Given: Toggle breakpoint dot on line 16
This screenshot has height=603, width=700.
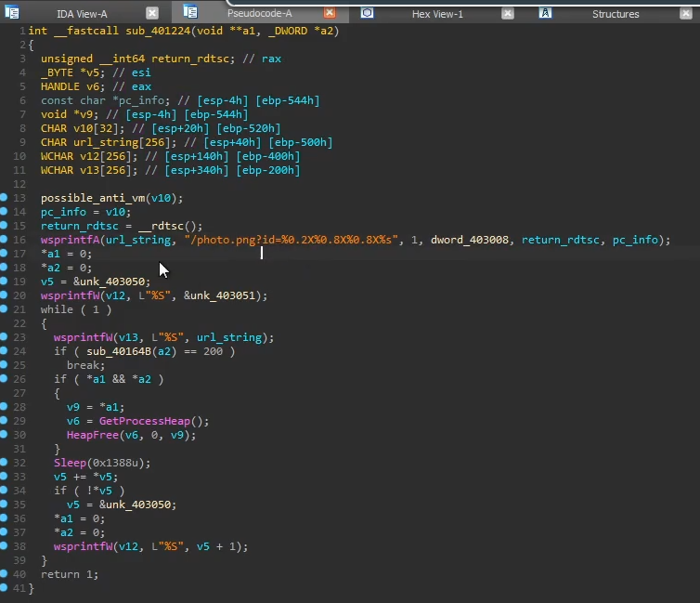Looking at the screenshot, I should [x=4, y=239].
